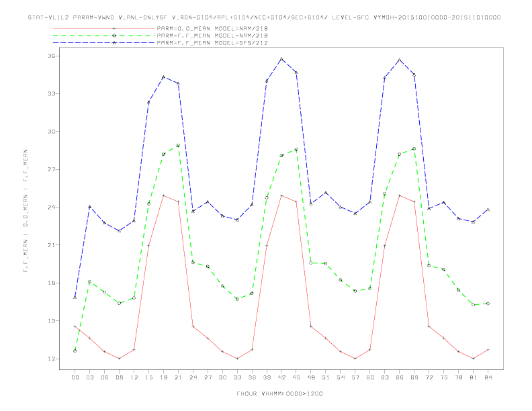This screenshot has height=411, width=532.
Task: Click green NAM circle marker at hour 21
Action: click(x=178, y=146)
